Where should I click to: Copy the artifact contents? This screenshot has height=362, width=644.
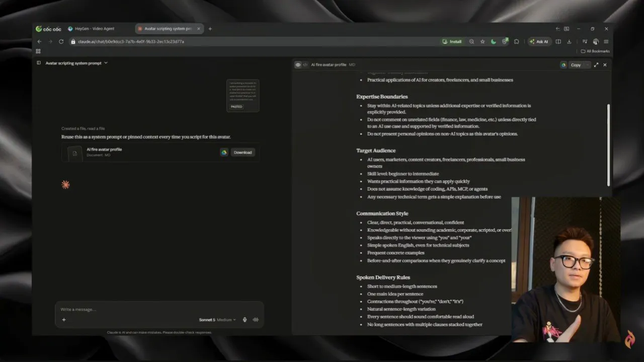click(576, 65)
